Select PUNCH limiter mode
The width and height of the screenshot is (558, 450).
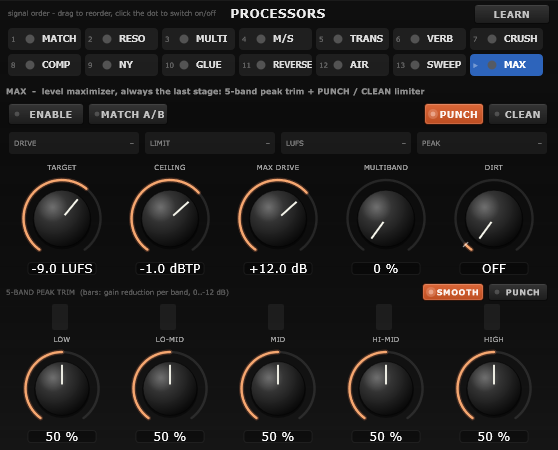coord(454,114)
